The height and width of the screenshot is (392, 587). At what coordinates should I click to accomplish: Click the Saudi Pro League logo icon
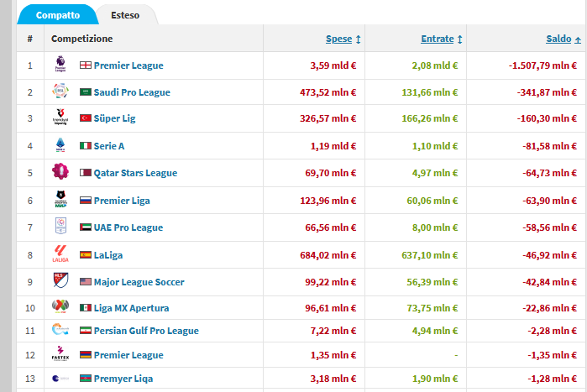point(60,91)
